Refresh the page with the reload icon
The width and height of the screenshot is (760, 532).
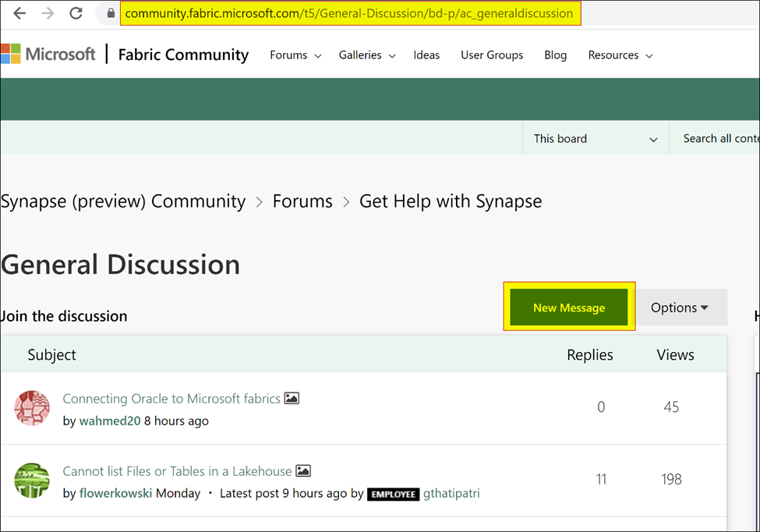75,12
